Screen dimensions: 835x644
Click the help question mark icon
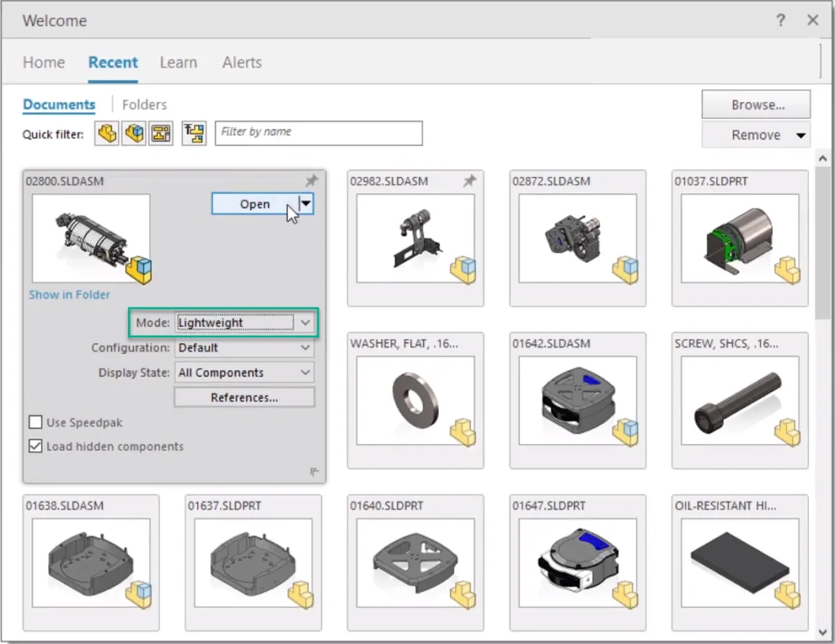tap(781, 20)
